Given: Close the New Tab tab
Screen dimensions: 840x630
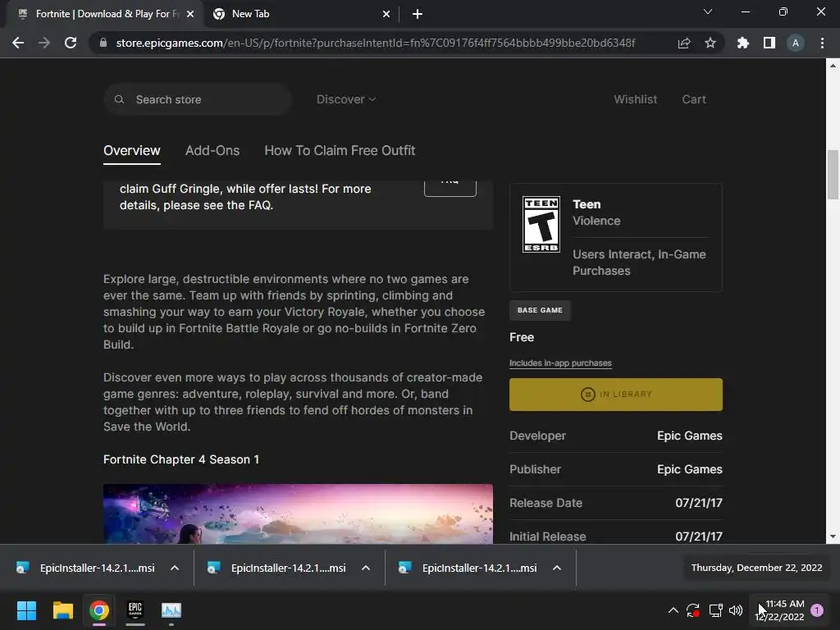Looking at the screenshot, I should click(x=386, y=15).
